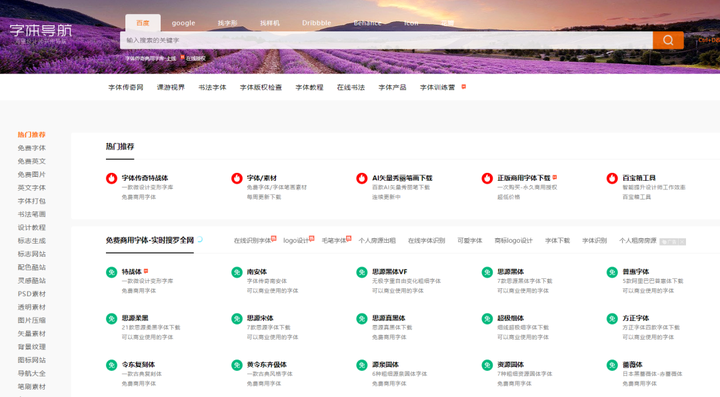Open the 书法字体 navigation link
This screenshot has height=397, width=720.
[x=212, y=87]
